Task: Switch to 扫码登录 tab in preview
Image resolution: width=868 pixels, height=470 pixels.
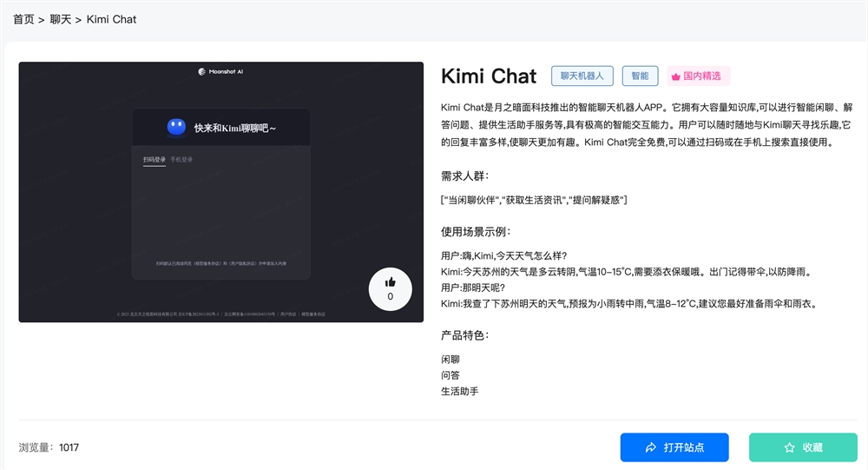Action: (155, 160)
